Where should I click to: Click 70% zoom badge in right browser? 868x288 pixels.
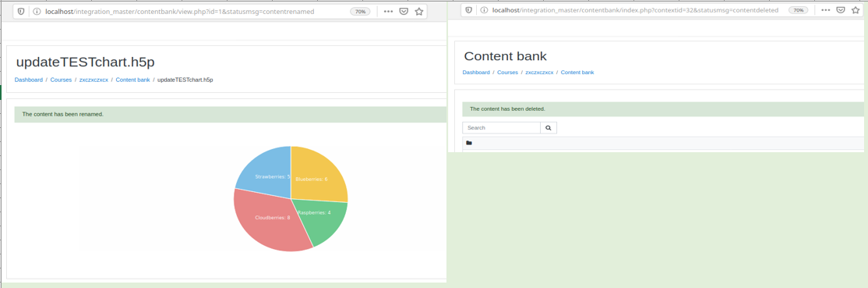point(798,10)
